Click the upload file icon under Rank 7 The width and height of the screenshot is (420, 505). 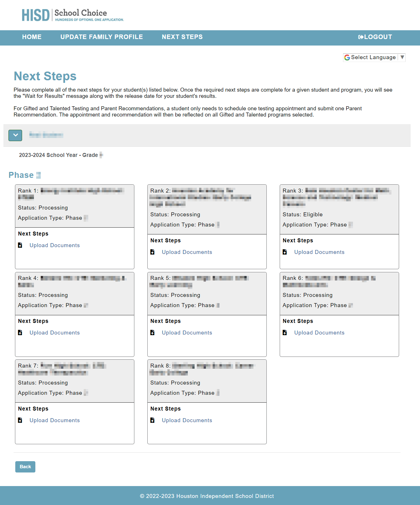pos(20,420)
